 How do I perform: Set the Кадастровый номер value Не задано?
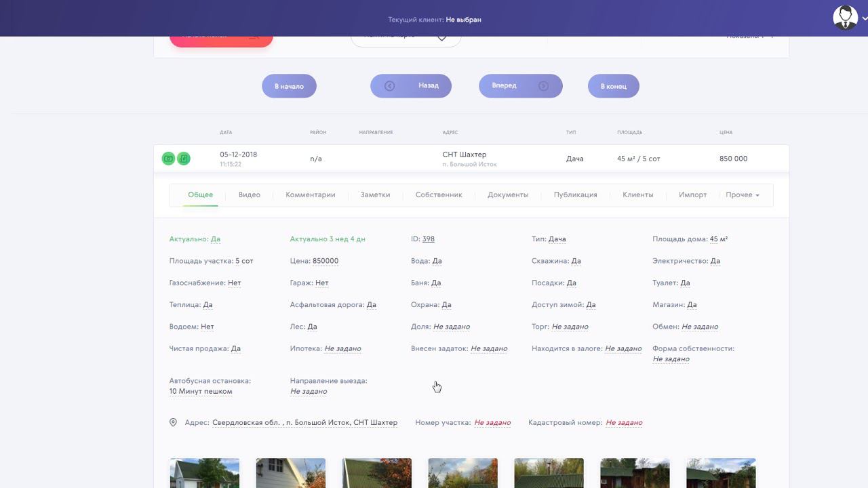pos(624,422)
